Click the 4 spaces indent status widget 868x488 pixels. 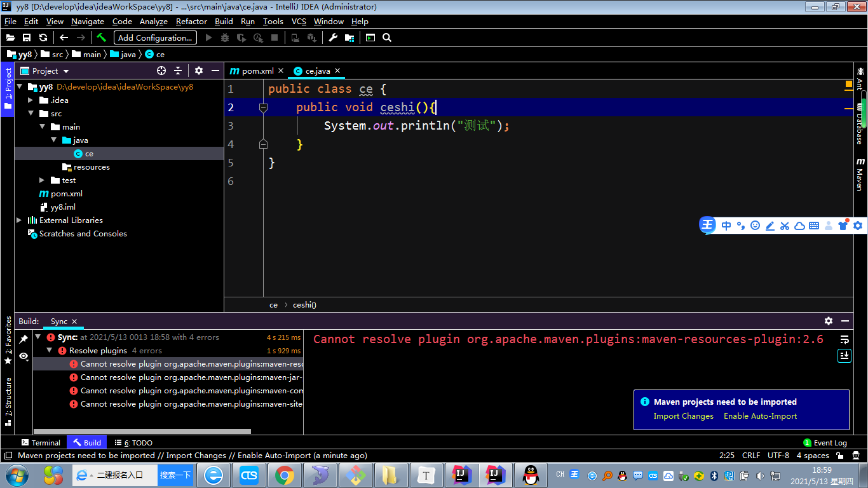[x=813, y=456]
